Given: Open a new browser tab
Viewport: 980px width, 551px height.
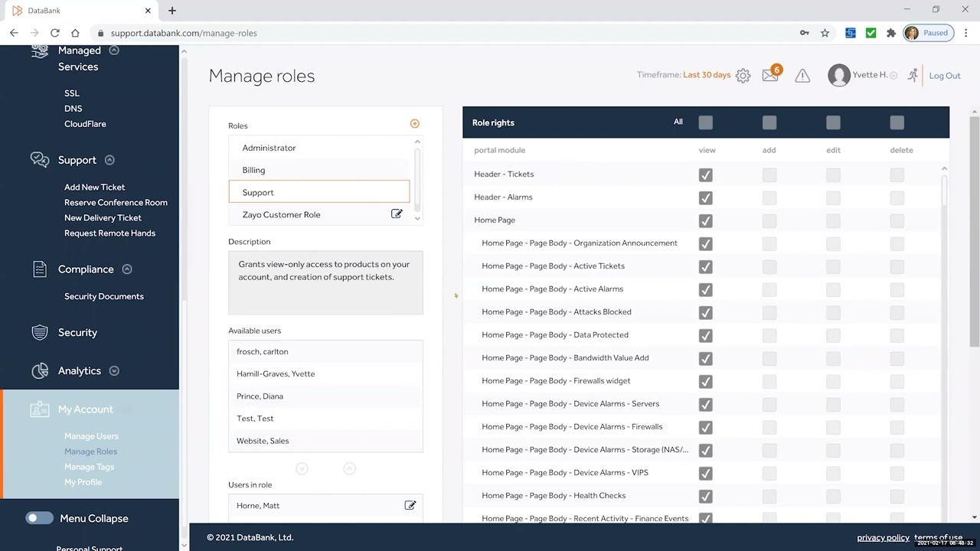Looking at the screenshot, I should coord(172,11).
